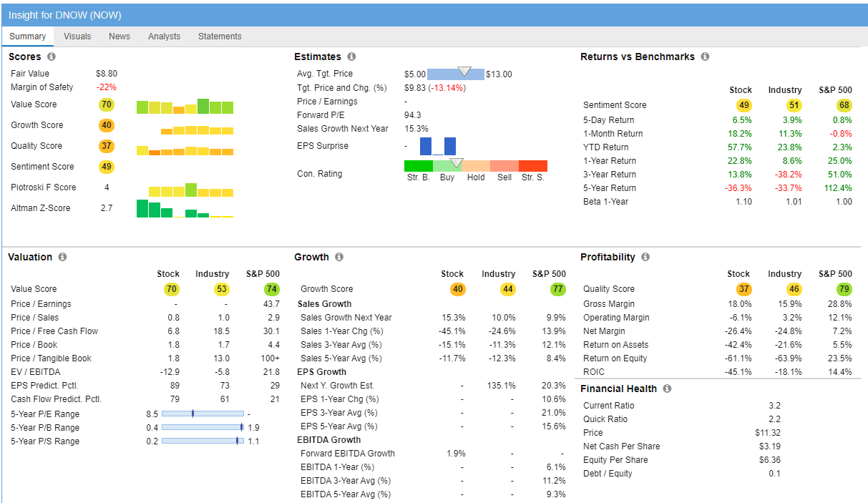Click the 5-Year P/S Range bar

pyautogui.click(x=203, y=441)
